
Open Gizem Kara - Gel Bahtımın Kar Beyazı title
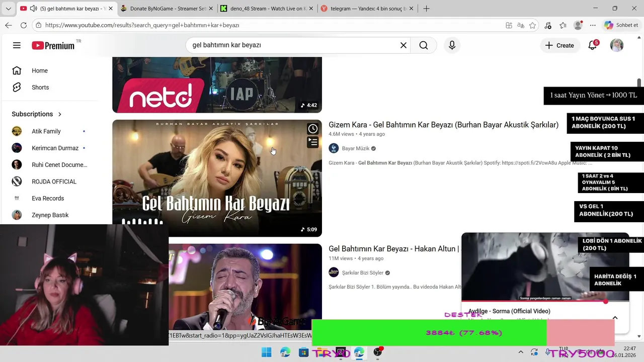[x=443, y=125]
